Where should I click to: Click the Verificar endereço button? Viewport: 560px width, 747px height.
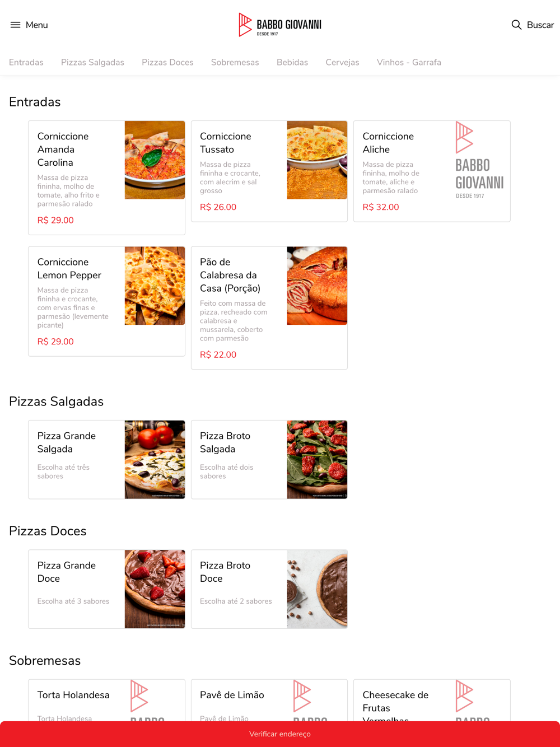(280, 734)
